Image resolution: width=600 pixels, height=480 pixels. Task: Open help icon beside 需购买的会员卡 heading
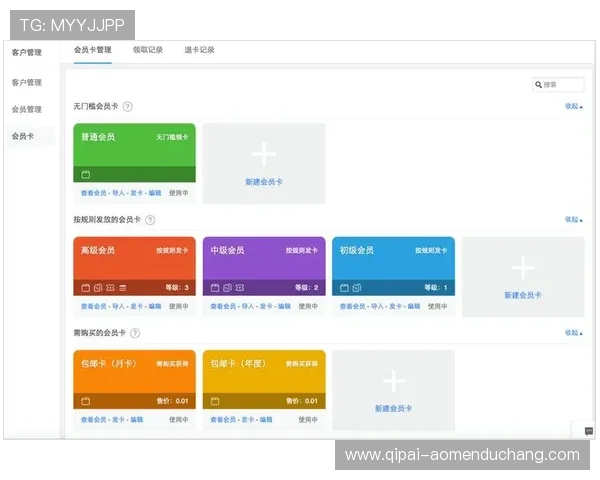pyautogui.click(x=135, y=333)
